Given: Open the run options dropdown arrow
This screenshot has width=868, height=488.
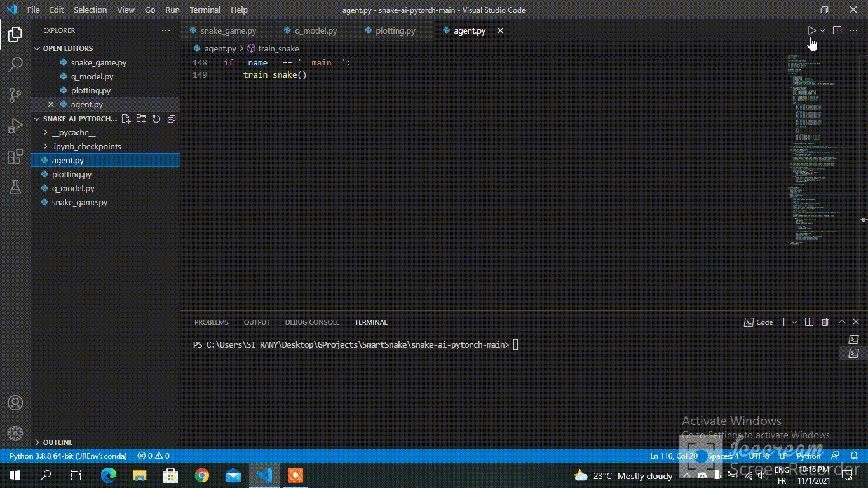Looking at the screenshot, I should click(x=822, y=30).
